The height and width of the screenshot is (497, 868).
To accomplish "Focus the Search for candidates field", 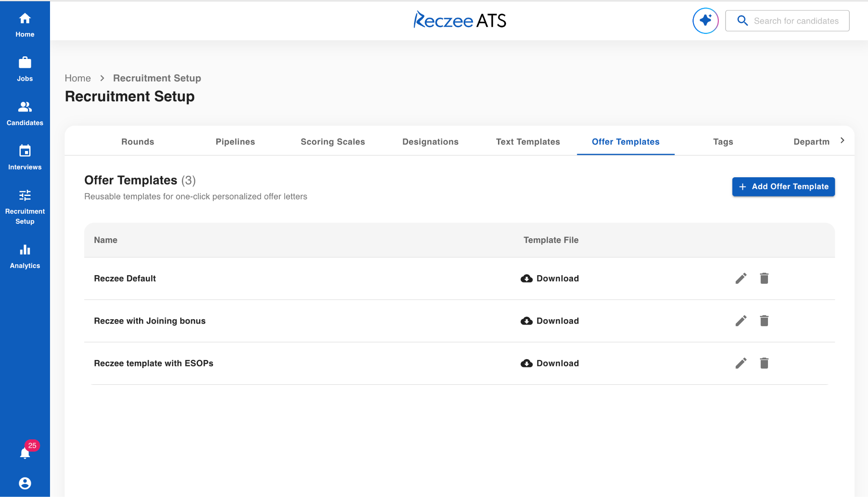I will click(787, 20).
